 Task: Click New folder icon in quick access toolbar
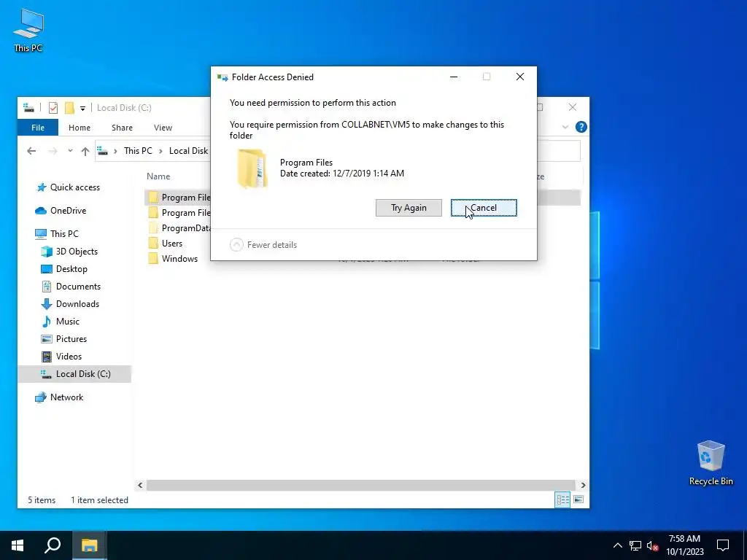point(69,108)
